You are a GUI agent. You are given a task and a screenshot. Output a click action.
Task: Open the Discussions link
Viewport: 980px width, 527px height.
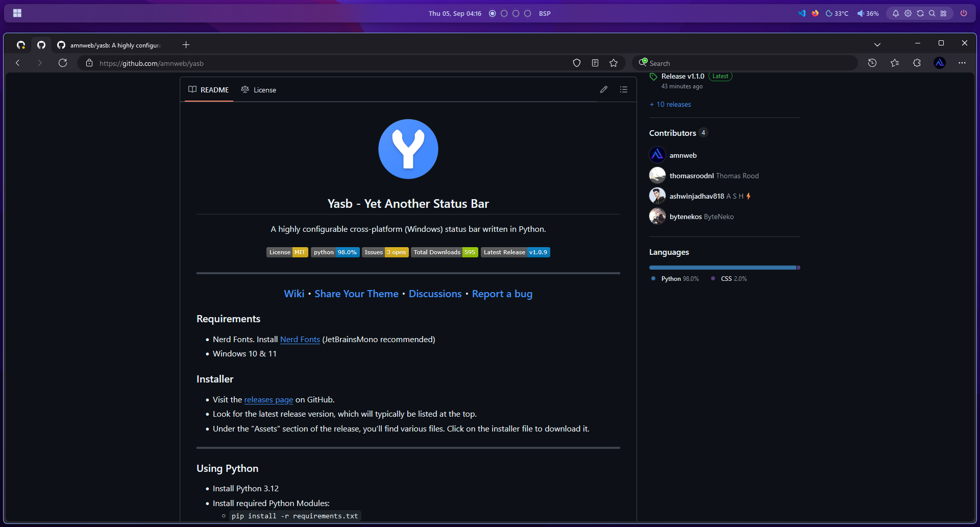pyautogui.click(x=435, y=294)
